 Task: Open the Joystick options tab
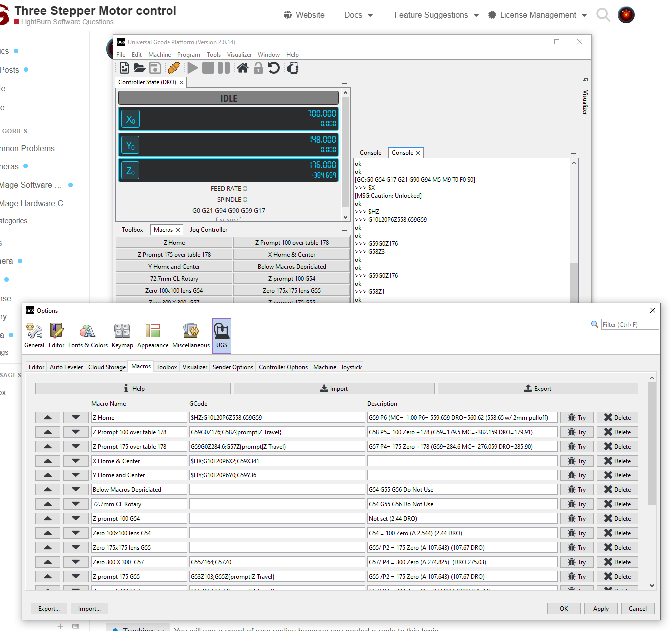coord(351,367)
